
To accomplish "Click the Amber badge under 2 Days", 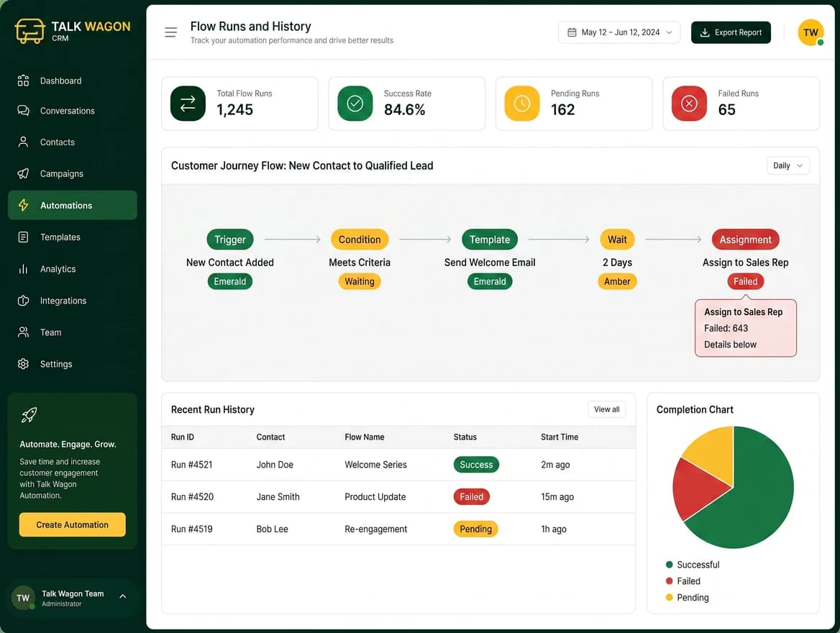I will click(617, 281).
